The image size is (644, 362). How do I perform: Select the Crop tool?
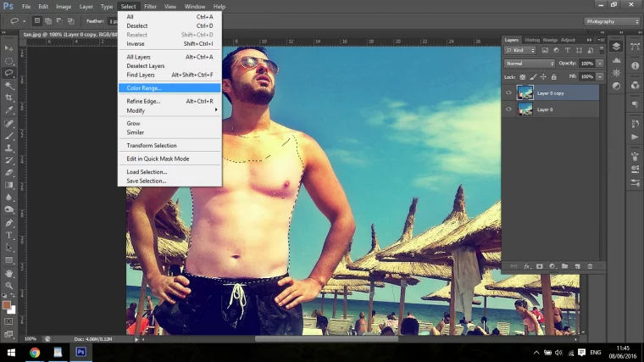click(x=8, y=97)
